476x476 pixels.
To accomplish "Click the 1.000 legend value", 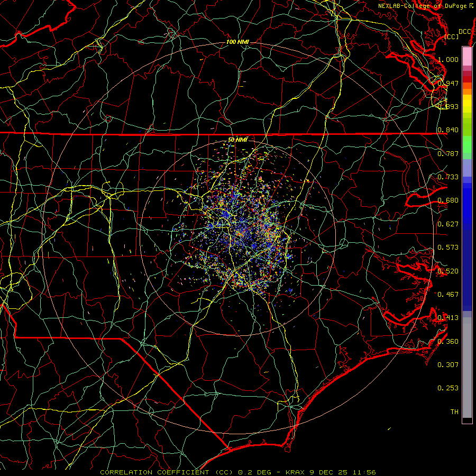I will [x=448, y=59].
